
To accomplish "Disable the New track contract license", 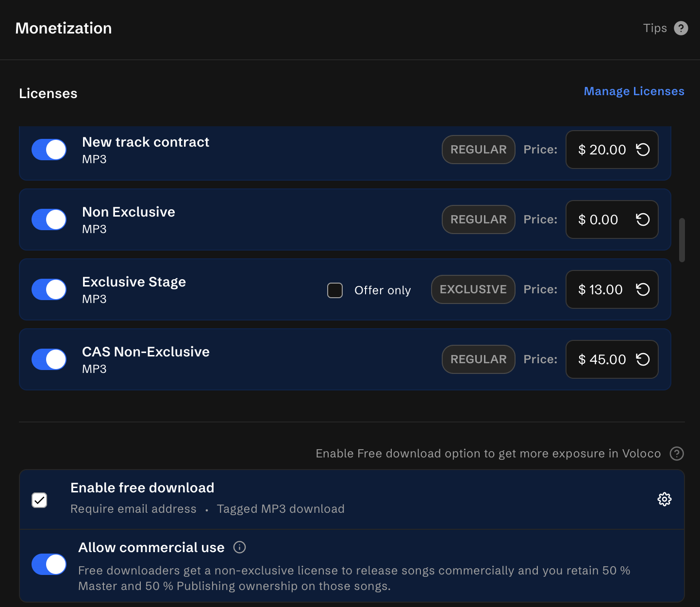I will tap(49, 150).
